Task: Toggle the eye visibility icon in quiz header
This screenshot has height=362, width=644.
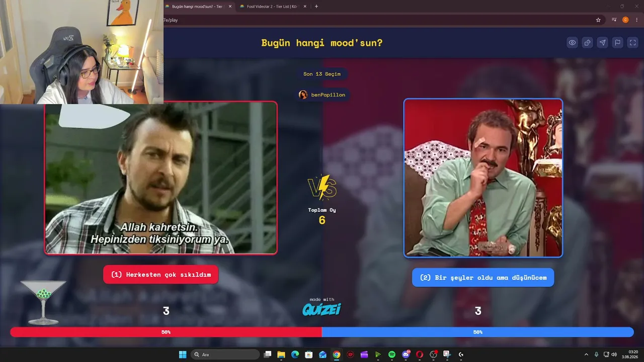Action: (572, 43)
